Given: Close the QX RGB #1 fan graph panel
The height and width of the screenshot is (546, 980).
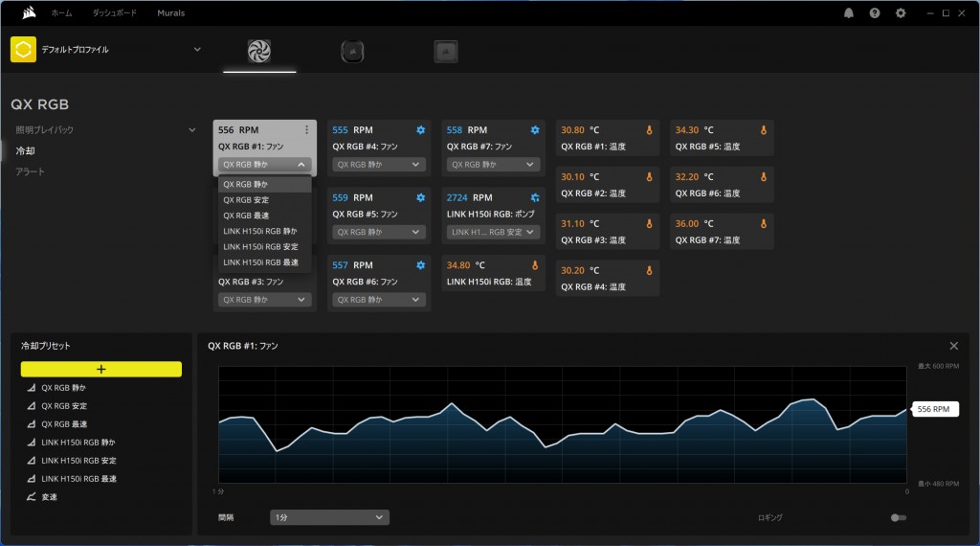Looking at the screenshot, I should coord(953,346).
